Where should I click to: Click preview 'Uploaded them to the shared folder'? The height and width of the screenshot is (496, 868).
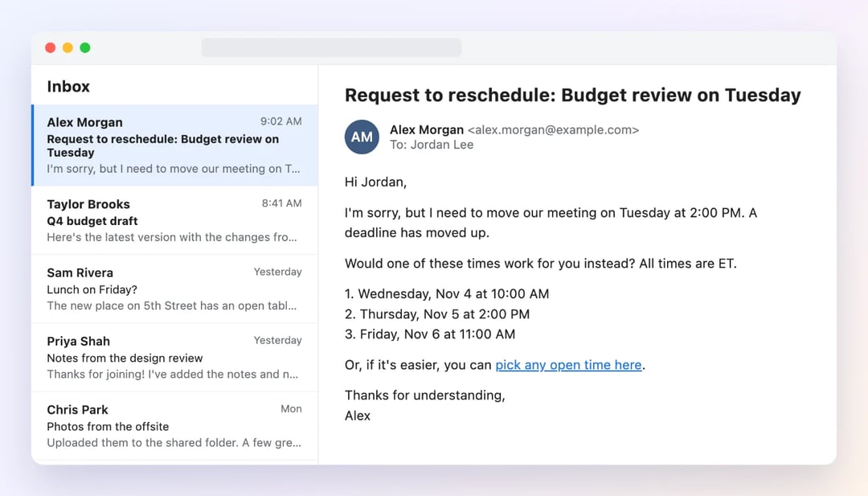pos(174,443)
